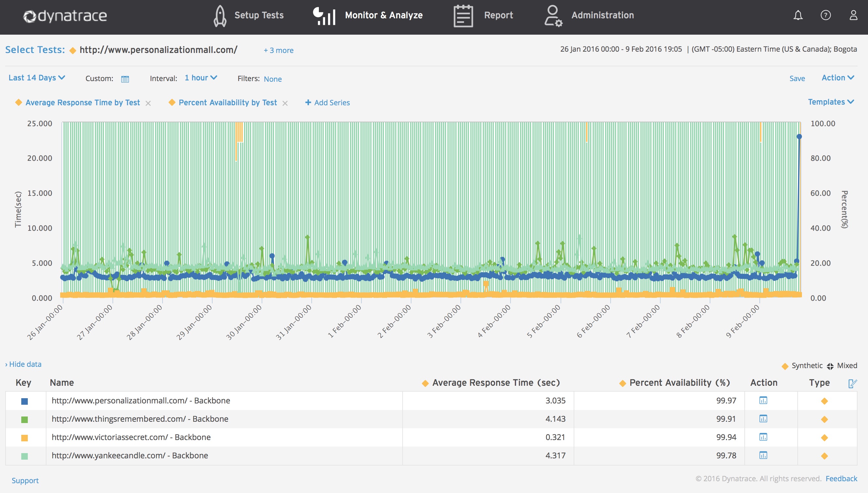Collapse table with Hide data
Image resolution: width=868 pixels, height=493 pixels.
click(23, 364)
